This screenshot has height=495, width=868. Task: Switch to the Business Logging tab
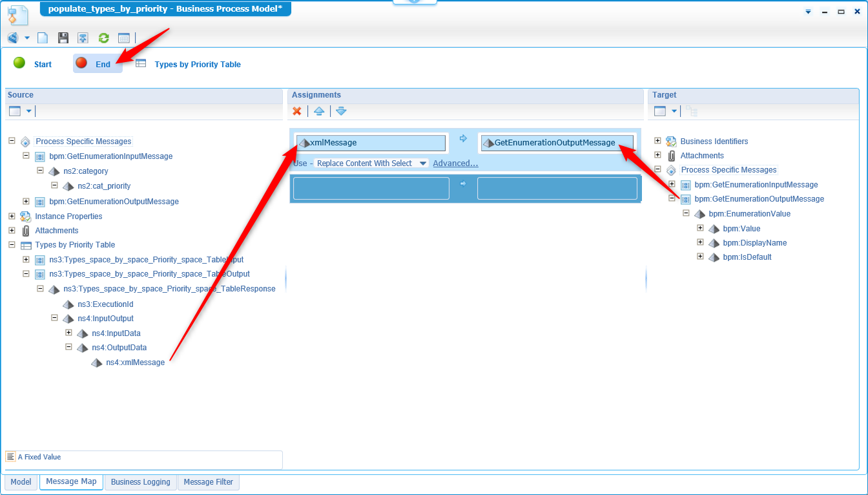[140, 482]
